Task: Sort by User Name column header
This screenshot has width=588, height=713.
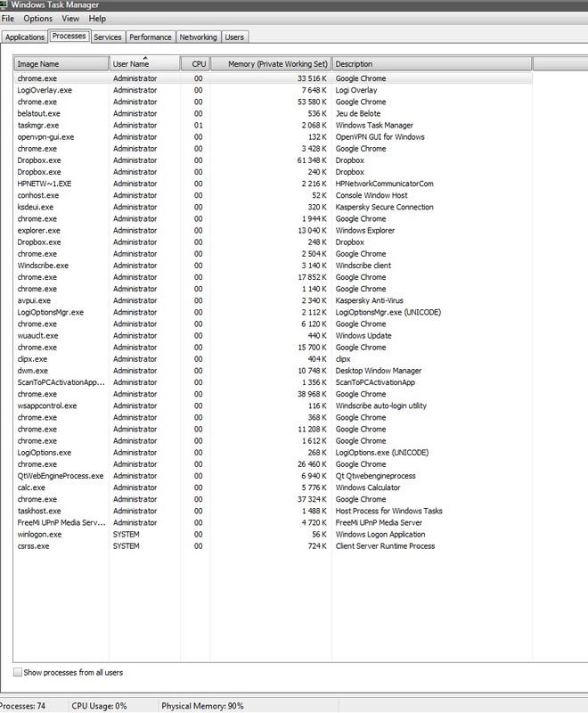Action: [x=144, y=64]
